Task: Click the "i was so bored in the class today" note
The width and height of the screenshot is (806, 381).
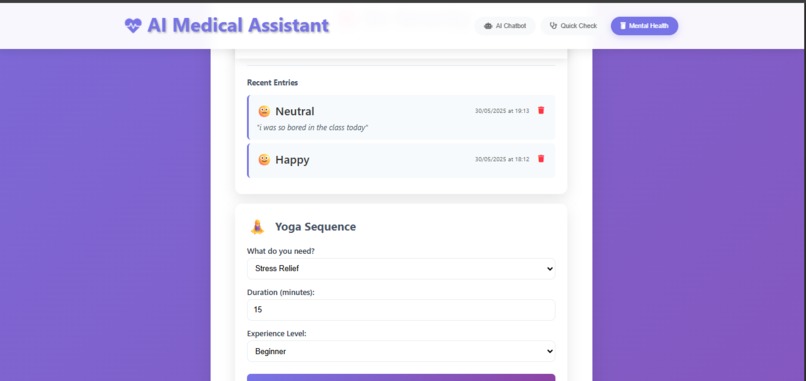Action: (x=313, y=128)
